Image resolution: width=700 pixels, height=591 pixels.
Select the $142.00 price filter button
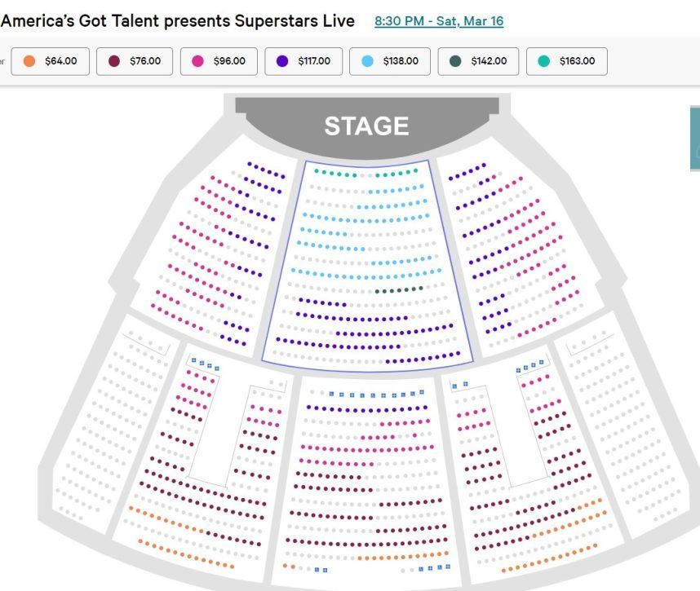478,61
